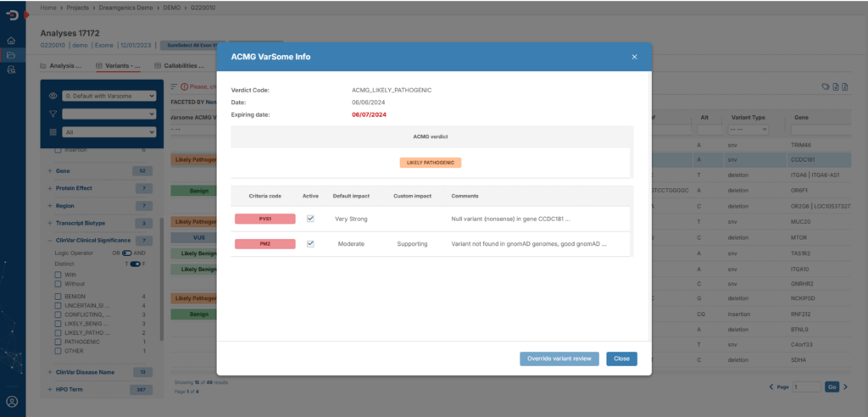The width and height of the screenshot is (868, 417).
Task: Check the LIKELY_PATHO... checkbox
Action: click(x=58, y=333)
